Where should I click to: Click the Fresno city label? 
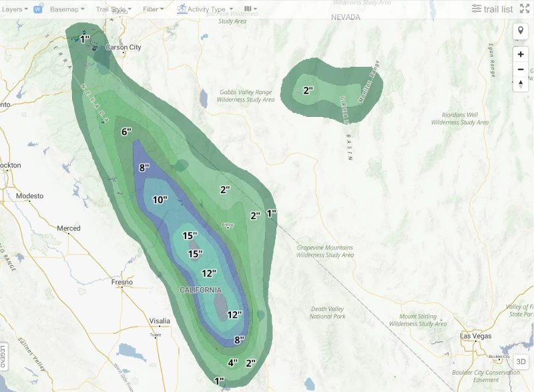tap(122, 282)
